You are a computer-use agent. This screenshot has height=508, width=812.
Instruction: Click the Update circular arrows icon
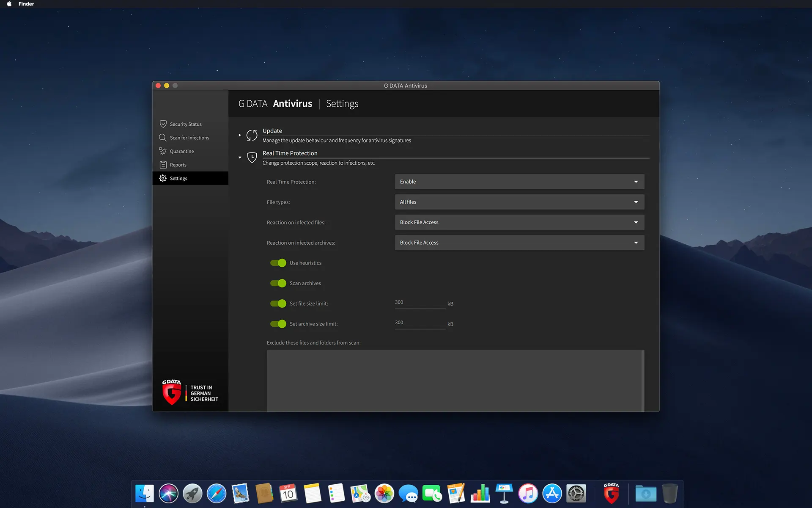click(252, 135)
